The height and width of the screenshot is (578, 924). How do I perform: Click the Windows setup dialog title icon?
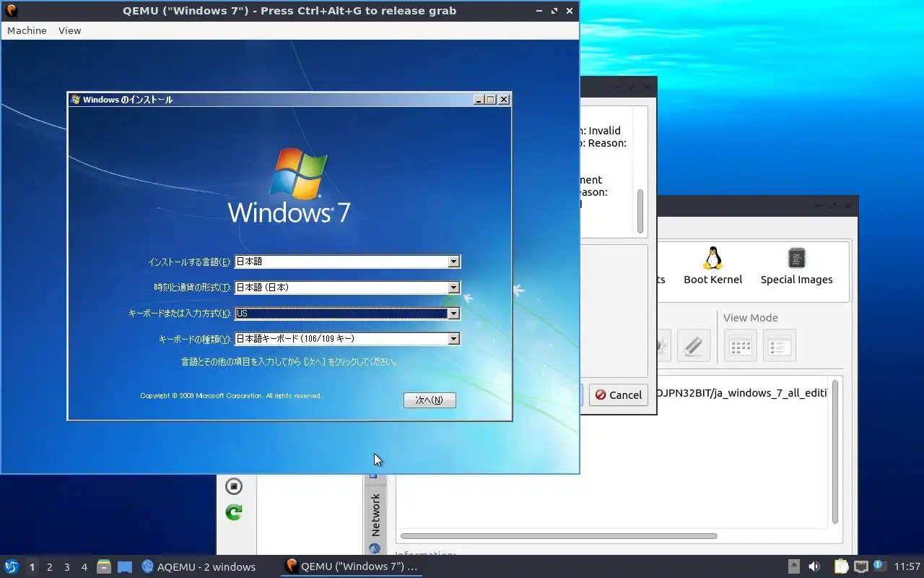point(75,100)
